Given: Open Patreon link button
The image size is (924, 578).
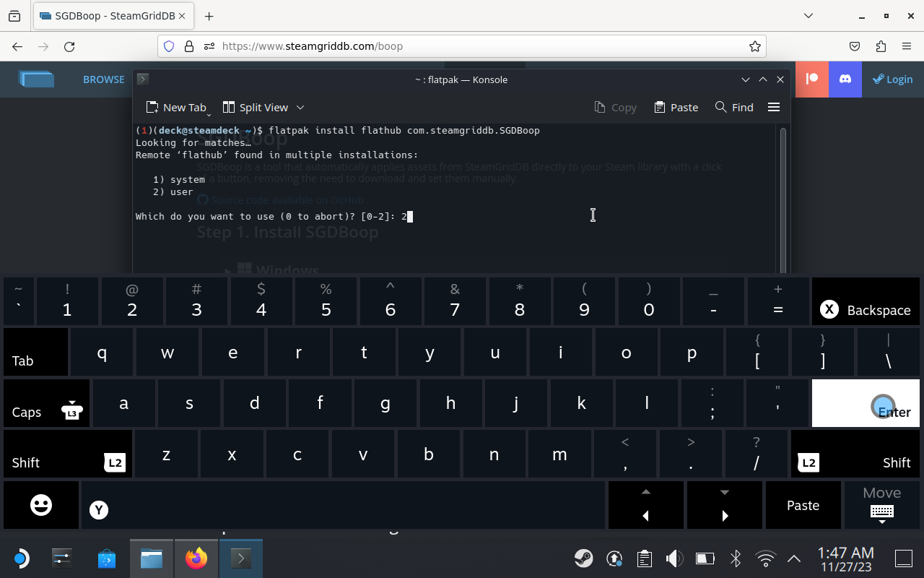Looking at the screenshot, I should click(811, 79).
